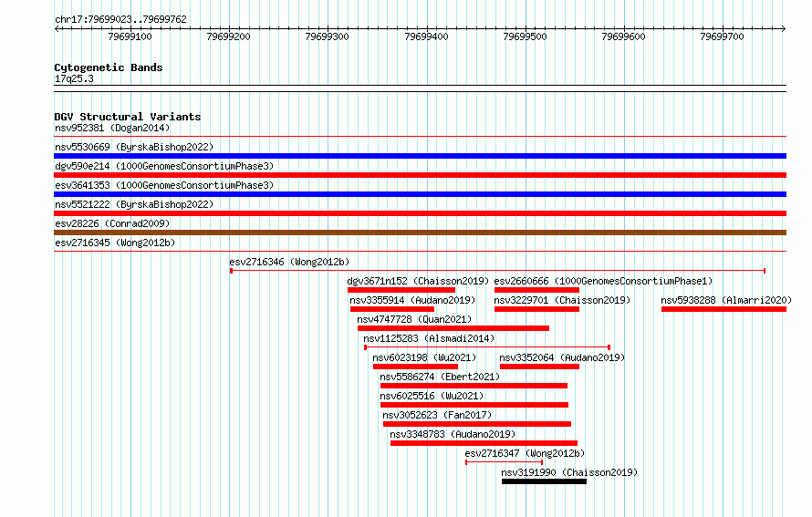Image resolution: width=812 pixels, height=517 pixels.
Task: Open nsv5521222 (ByrskaBishop2022) variant label
Action: (x=134, y=204)
